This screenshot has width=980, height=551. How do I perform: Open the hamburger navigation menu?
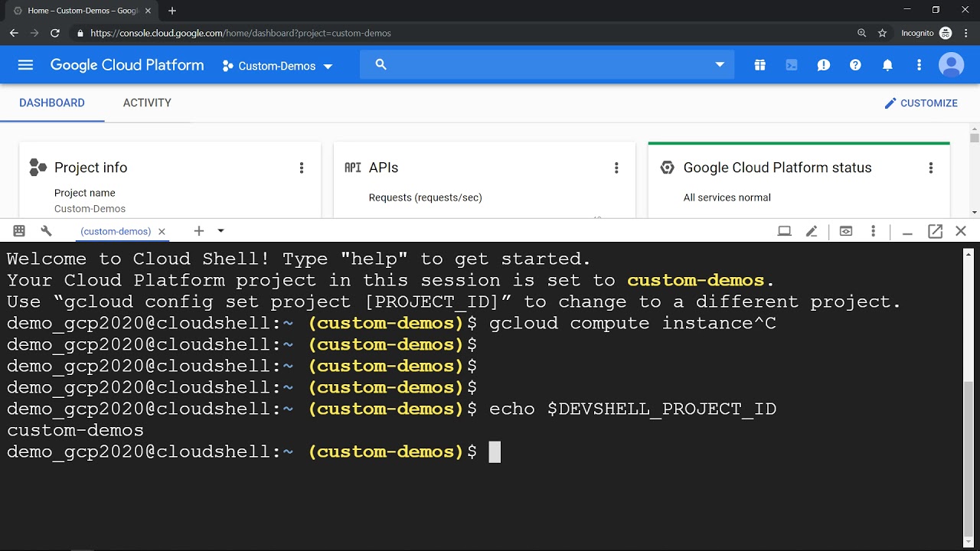click(25, 65)
